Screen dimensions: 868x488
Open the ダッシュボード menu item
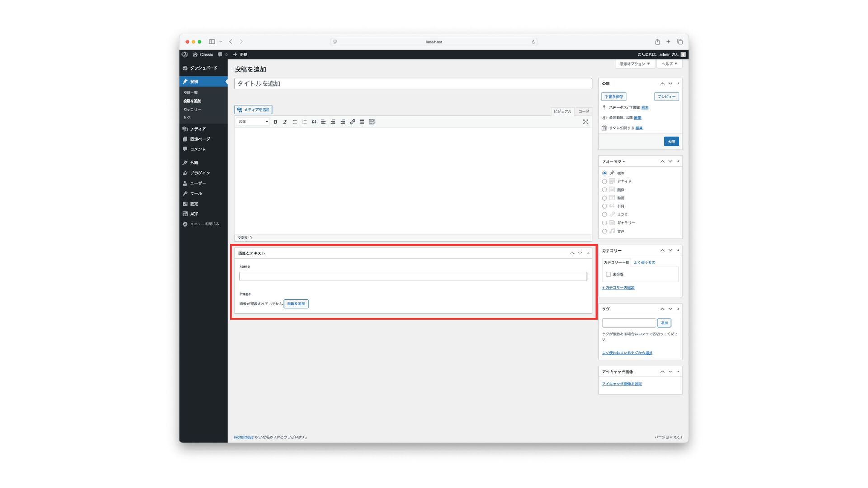click(x=203, y=68)
